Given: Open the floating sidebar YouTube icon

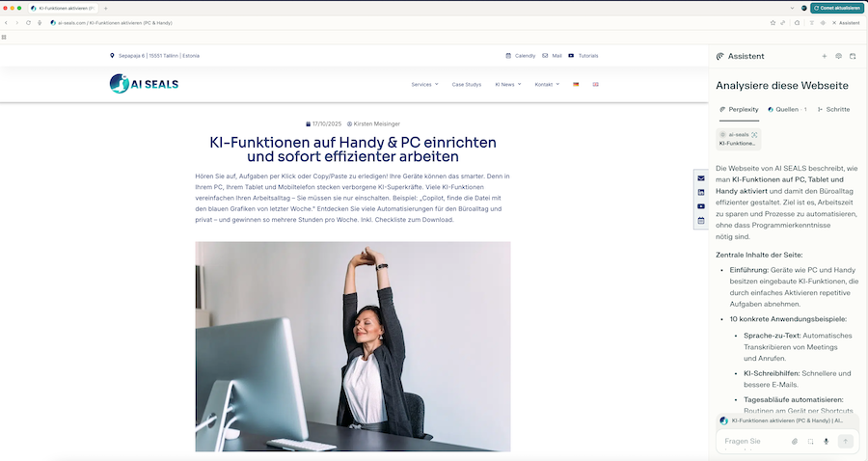Looking at the screenshot, I should (x=701, y=206).
